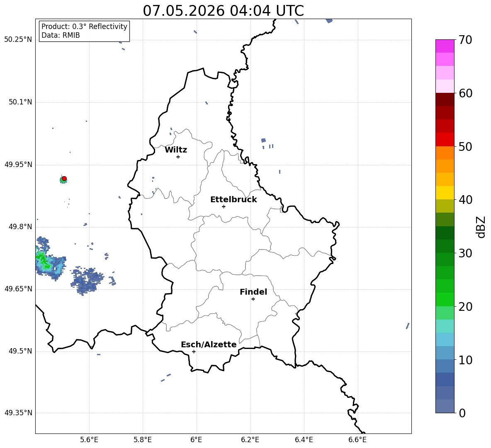Screen dimensions: 491x448
Task: Click the Wiltz city label
Action: [176, 150]
